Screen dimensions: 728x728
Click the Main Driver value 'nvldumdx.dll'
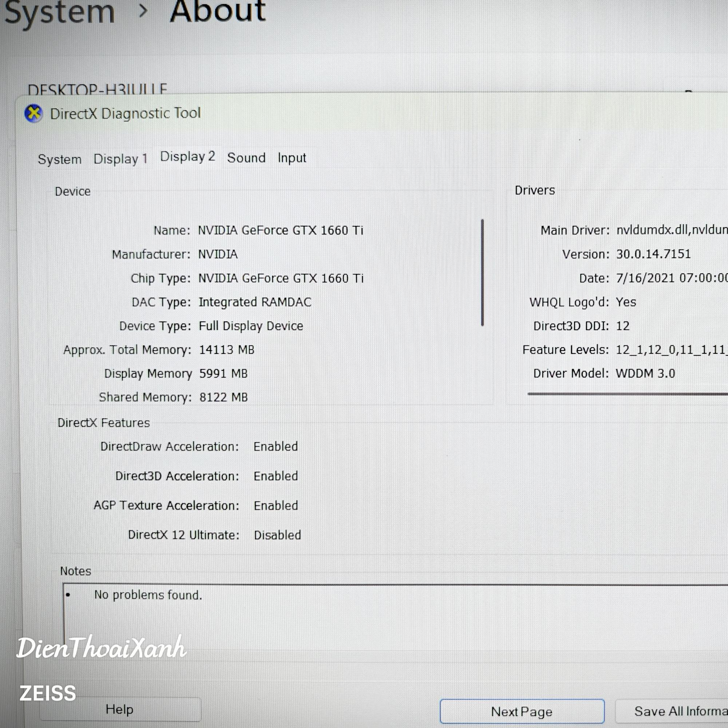[653, 230]
